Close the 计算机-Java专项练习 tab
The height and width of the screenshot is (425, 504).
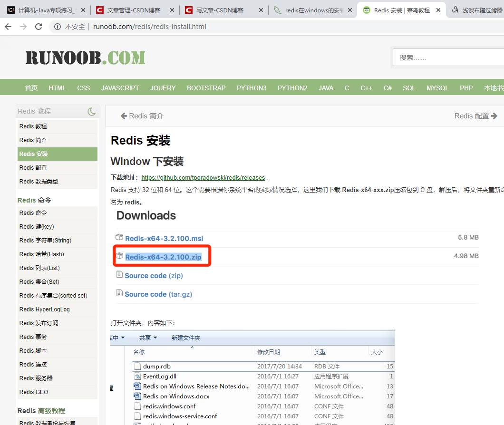(x=83, y=10)
